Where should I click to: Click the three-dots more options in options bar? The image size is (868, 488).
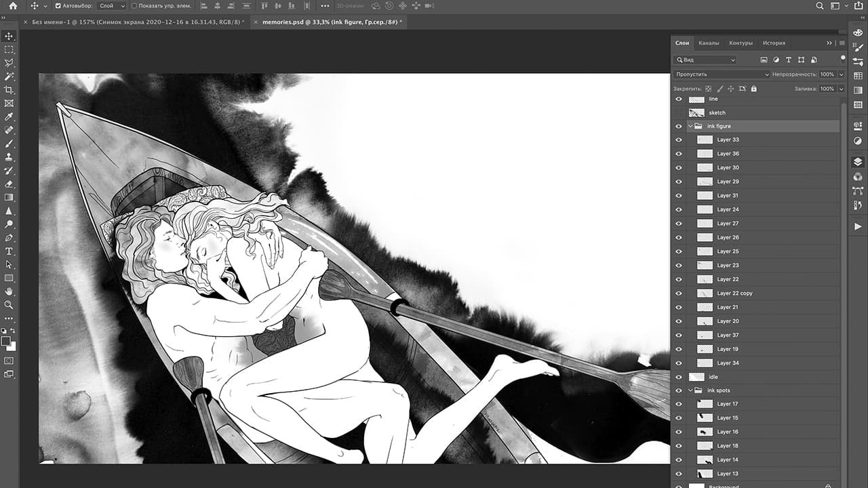click(324, 5)
